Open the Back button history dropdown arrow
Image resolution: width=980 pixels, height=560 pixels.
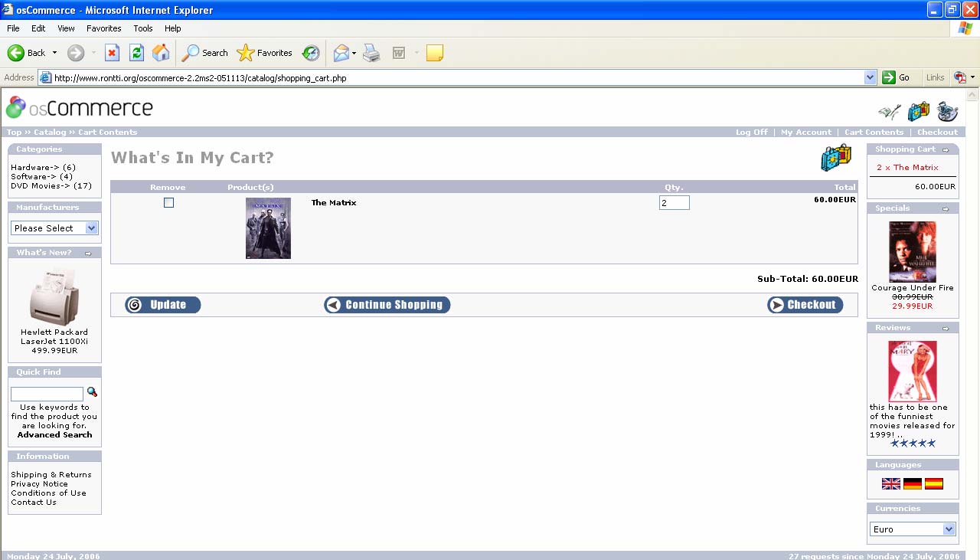54,53
